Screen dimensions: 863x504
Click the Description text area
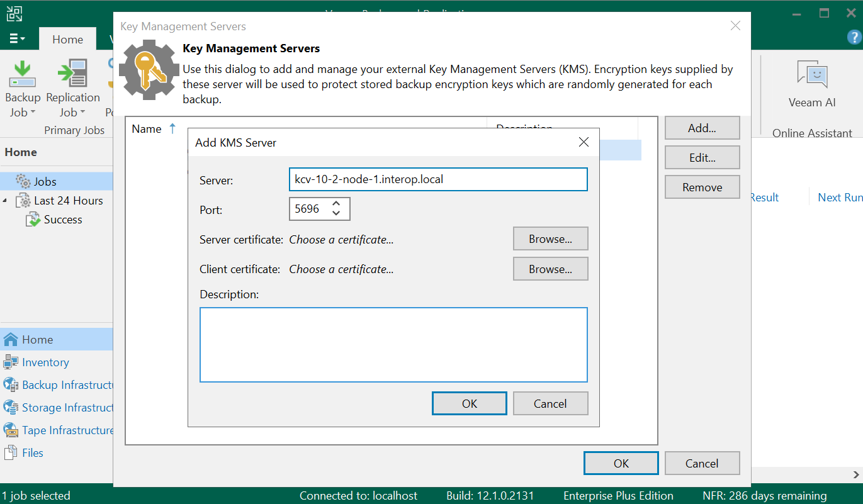pos(393,345)
